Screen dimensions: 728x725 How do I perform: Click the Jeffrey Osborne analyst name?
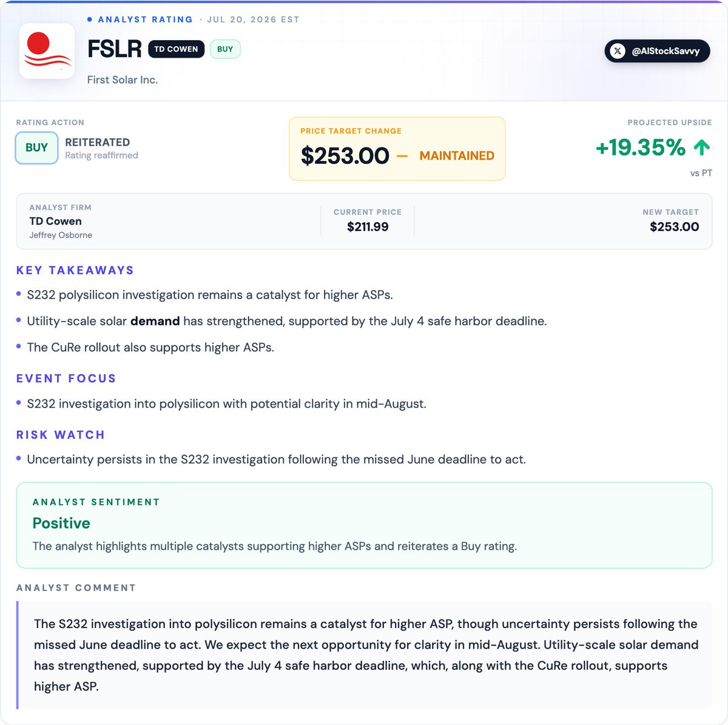[x=61, y=235]
